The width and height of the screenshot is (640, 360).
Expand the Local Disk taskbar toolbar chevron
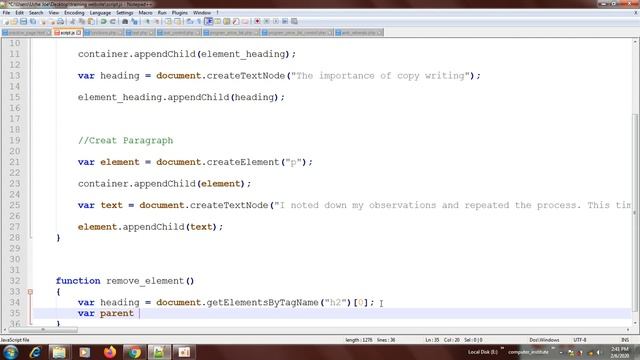coord(502,349)
